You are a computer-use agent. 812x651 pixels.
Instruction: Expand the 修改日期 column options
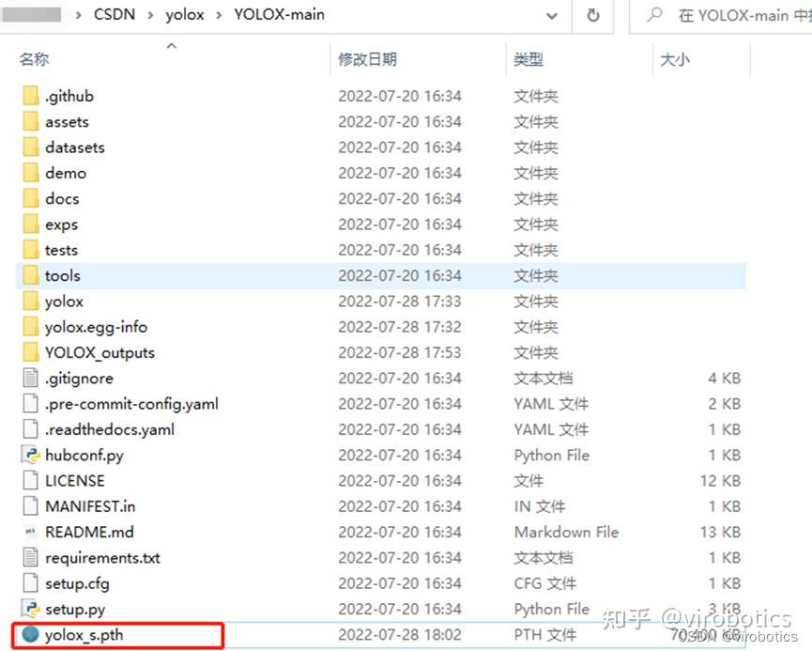pos(369,58)
